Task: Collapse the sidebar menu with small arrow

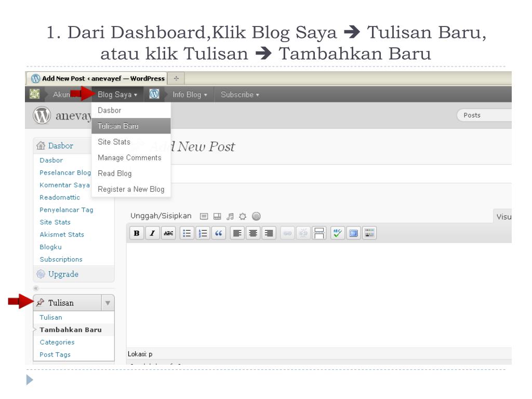Action: [36, 288]
